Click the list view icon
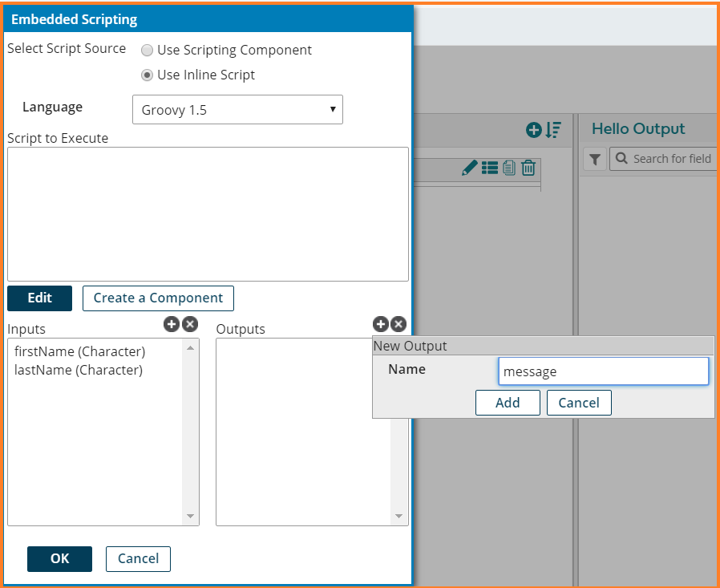Image resolution: width=720 pixels, height=588 pixels. [x=490, y=168]
